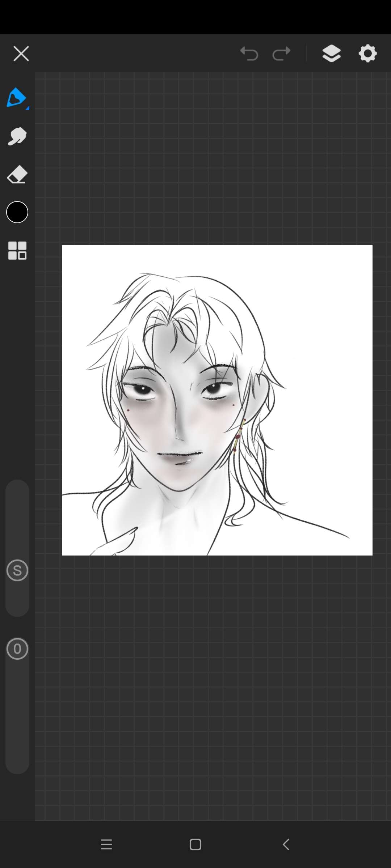Open the settings gear menu
Image resolution: width=391 pixels, height=868 pixels.
(367, 54)
